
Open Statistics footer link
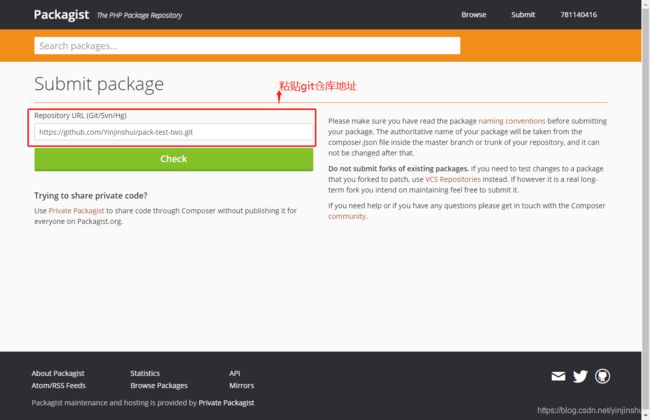[145, 373]
